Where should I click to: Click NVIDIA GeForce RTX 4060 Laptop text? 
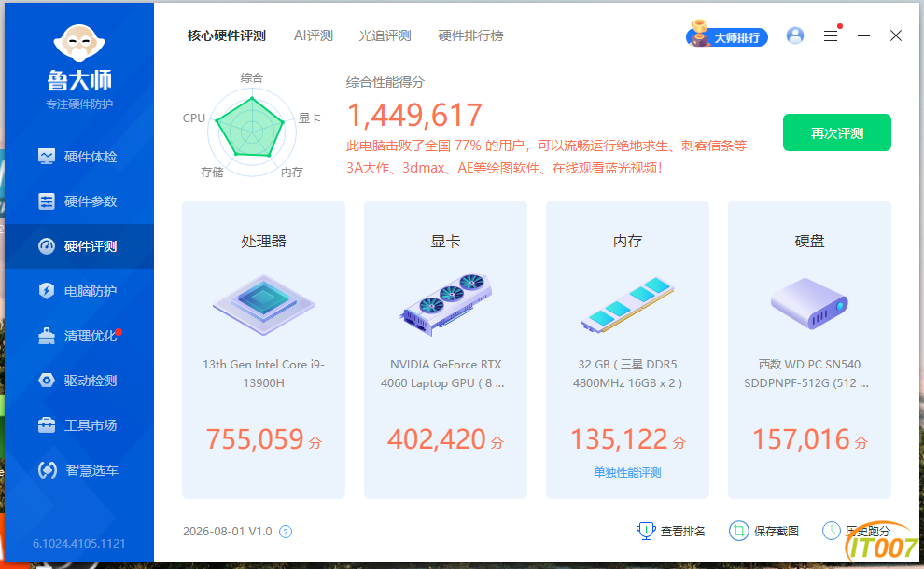pos(442,373)
